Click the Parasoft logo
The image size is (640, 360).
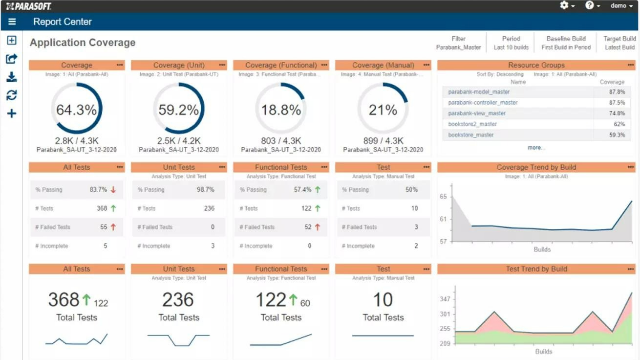[x=28, y=6]
